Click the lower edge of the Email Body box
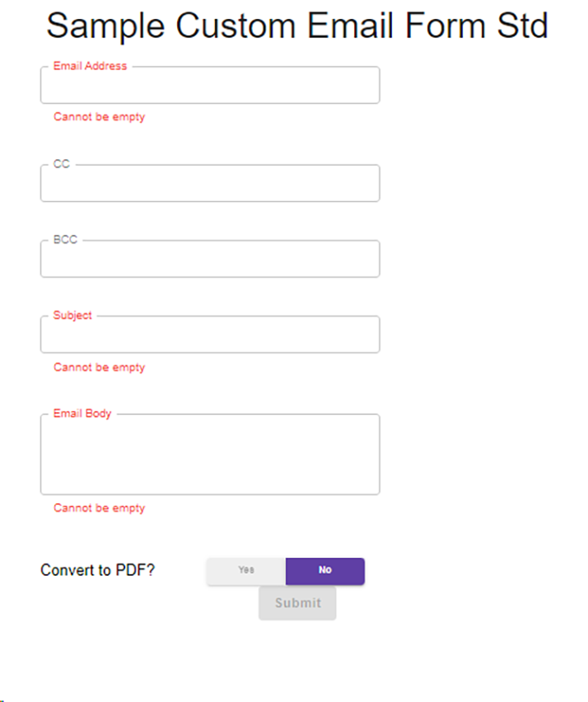This screenshot has height=702, width=588. pyautogui.click(x=210, y=494)
